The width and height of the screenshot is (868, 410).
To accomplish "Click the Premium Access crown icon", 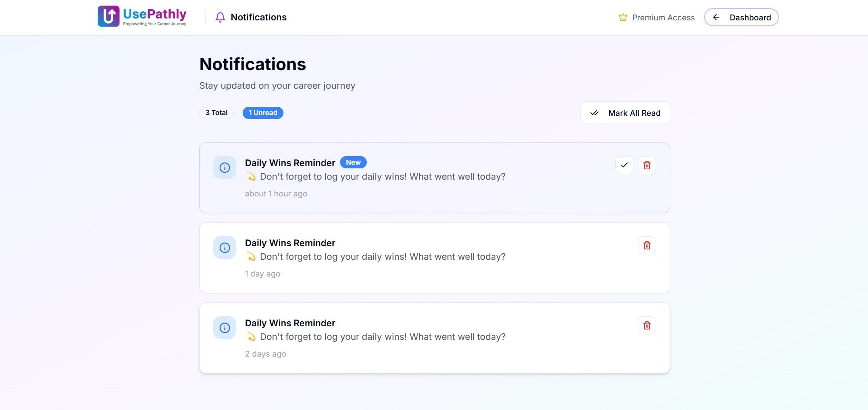I will (x=623, y=17).
